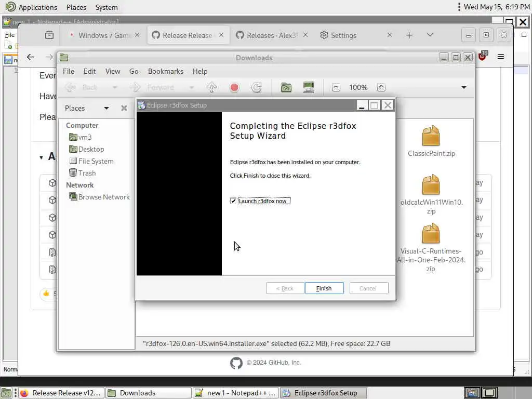
Task: Open the Forward history dropdown arrow
Action: 192,87
